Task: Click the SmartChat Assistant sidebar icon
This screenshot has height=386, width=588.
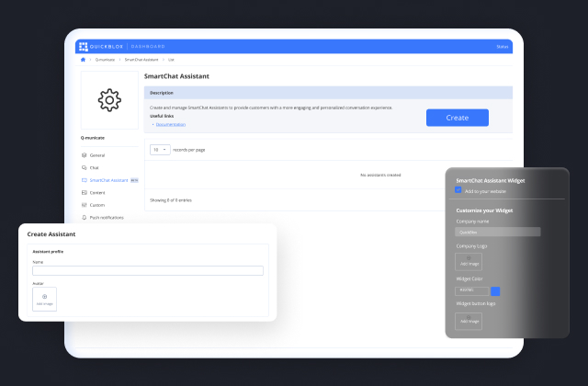Action: click(84, 180)
